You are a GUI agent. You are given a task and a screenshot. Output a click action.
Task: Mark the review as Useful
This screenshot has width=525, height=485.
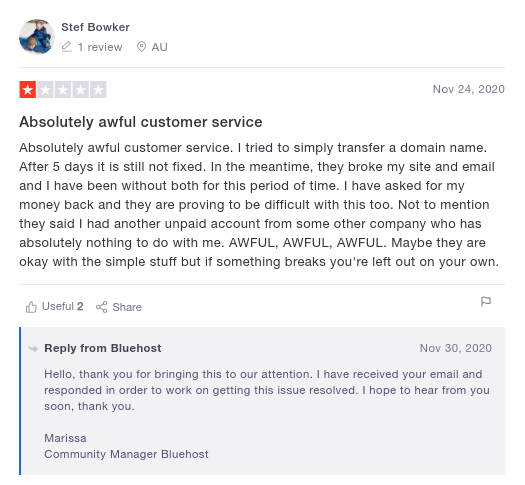coord(55,307)
